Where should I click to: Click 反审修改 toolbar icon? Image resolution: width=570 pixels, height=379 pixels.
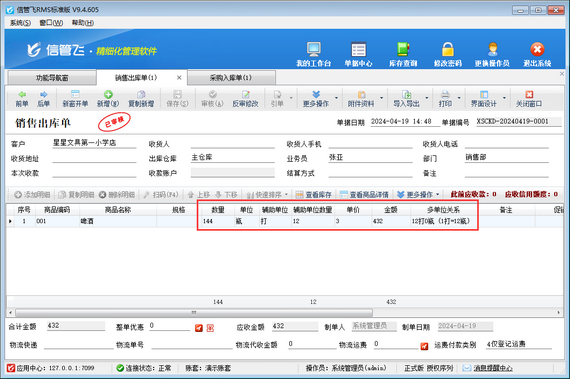245,94
